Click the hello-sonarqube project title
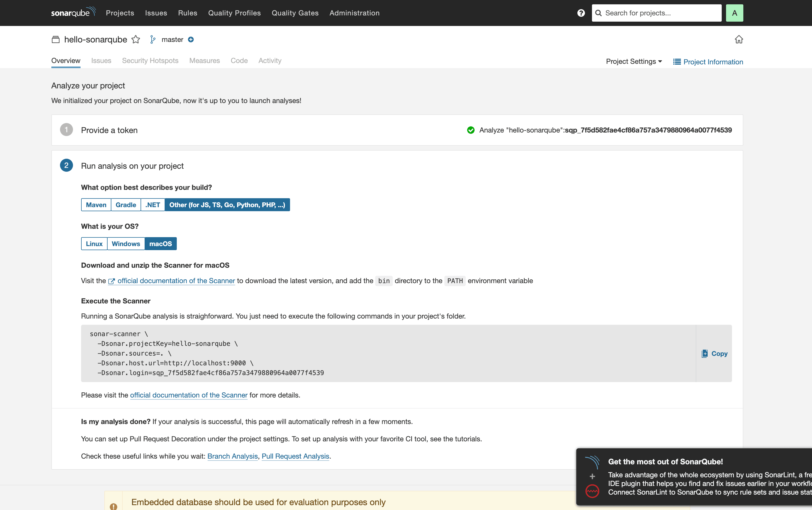Viewport: 812px width, 510px height. coord(95,39)
